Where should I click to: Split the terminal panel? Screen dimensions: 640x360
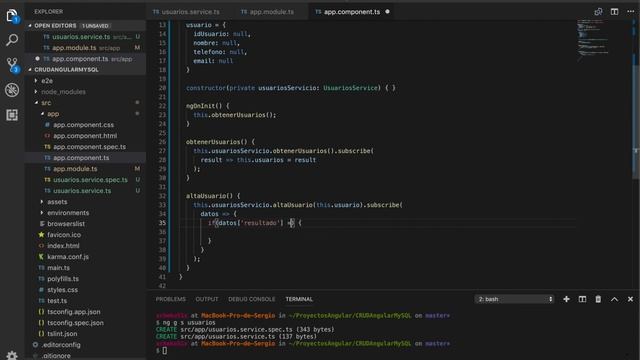582,299
